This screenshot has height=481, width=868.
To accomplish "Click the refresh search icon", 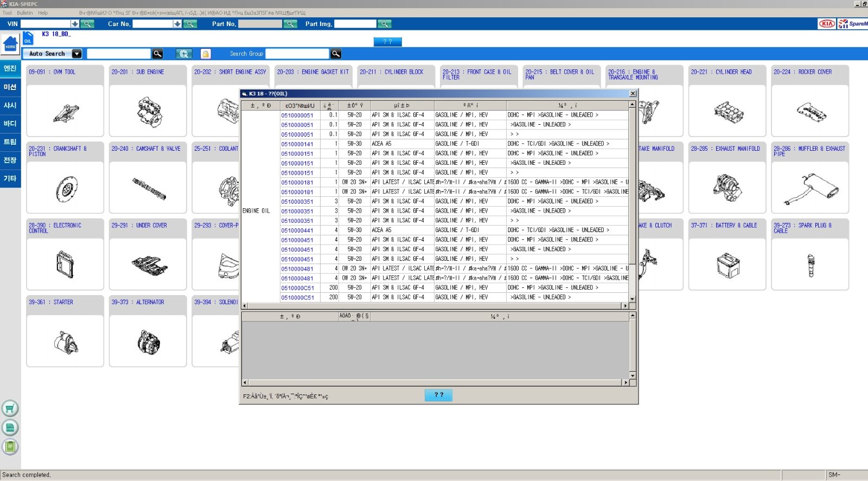I will pos(184,54).
